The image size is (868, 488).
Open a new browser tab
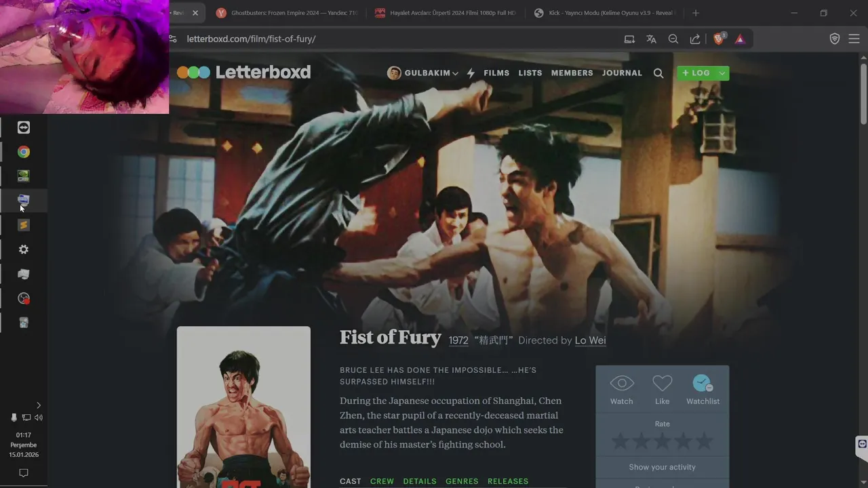695,13
